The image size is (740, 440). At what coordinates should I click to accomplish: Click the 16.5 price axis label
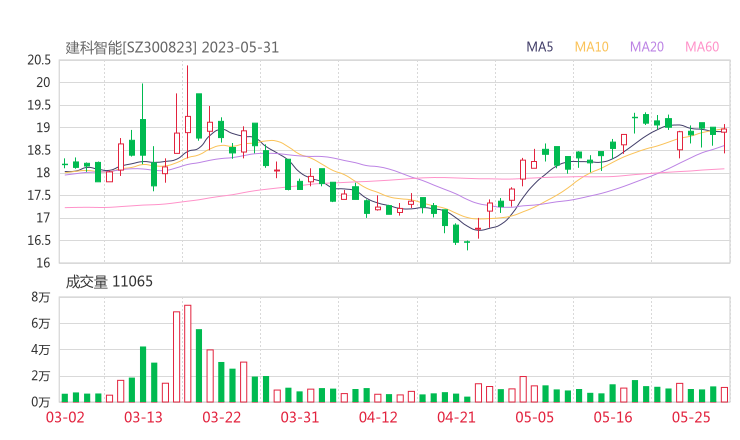point(39,240)
